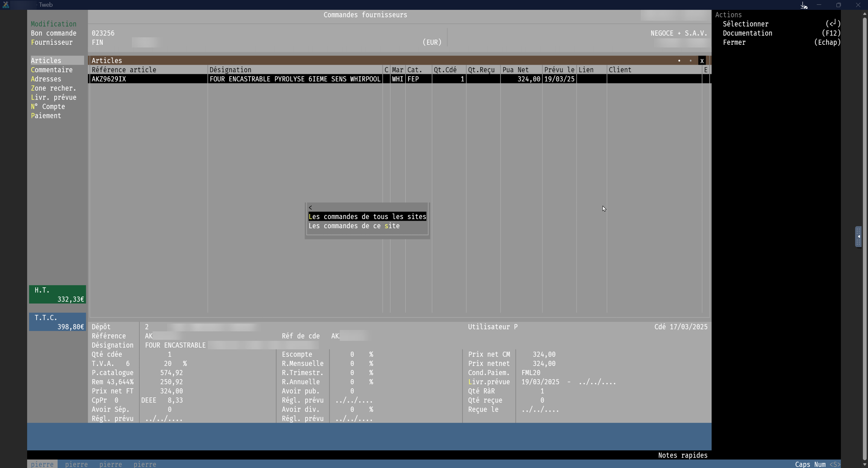The image size is (868, 468).
Task: Choose 'Les commandes de tous les sites'
Action: tap(367, 217)
